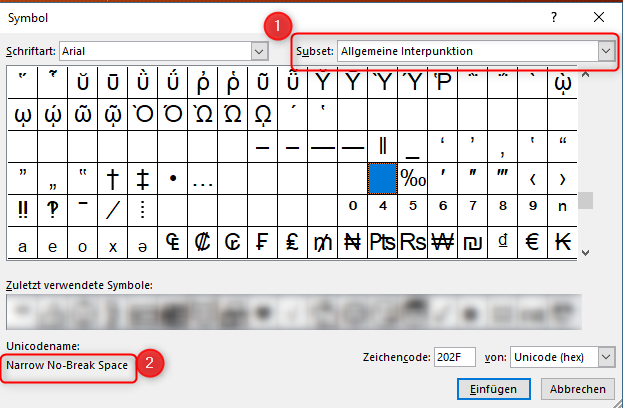623x408 pixels.
Task: Select the triple prime ‴ symbol
Action: click(503, 178)
